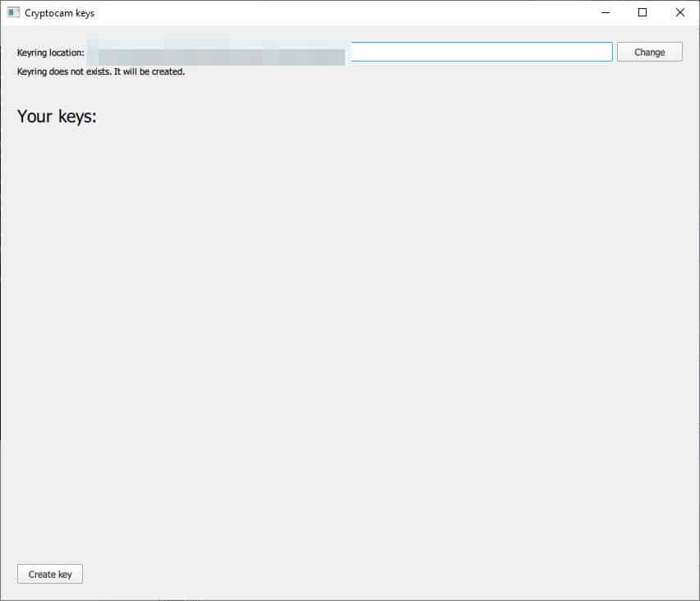The image size is (700, 601).
Task: Click the blurred keyring path text
Action: click(217, 53)
